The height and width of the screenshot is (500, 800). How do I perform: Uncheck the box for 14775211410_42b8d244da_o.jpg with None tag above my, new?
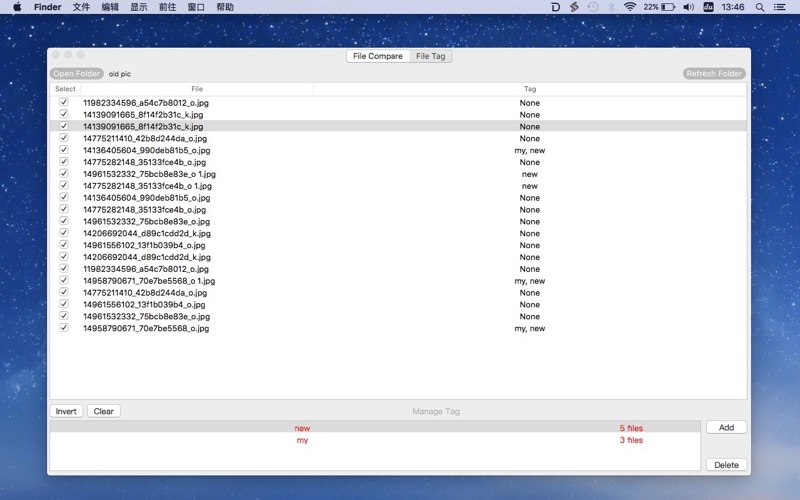[64, 138]
